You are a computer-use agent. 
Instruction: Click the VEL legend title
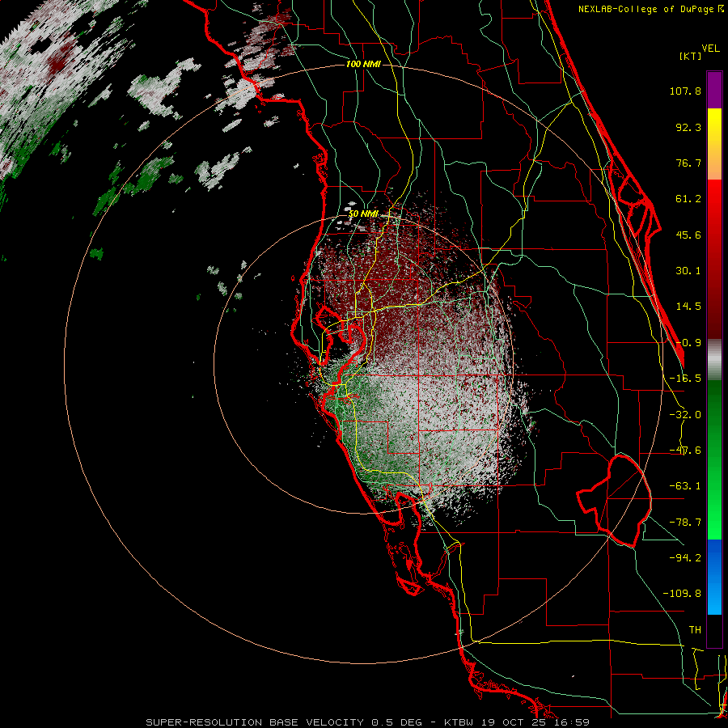coord(710,49)
